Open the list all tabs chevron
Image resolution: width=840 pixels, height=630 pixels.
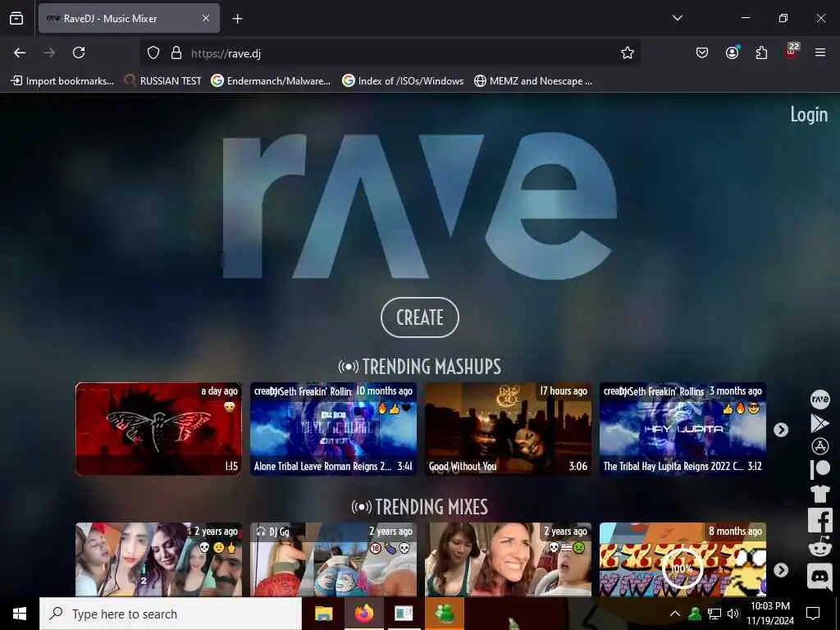pyautogui.click(x=677, y=18)
